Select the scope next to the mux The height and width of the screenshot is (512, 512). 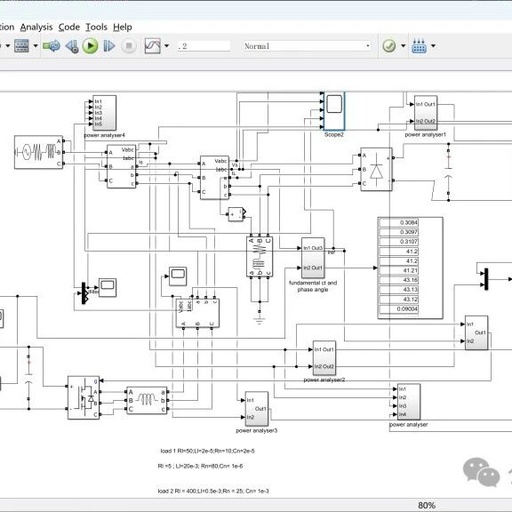click(108, 287)
